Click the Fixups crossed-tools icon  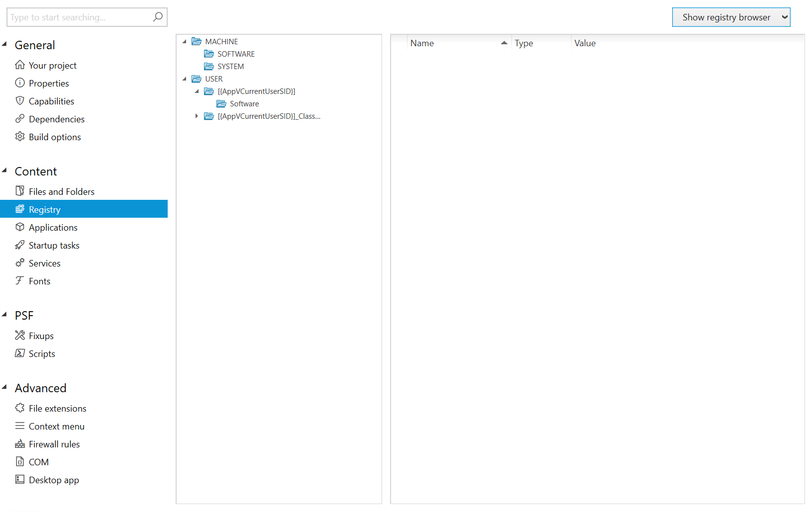[19, 336]
